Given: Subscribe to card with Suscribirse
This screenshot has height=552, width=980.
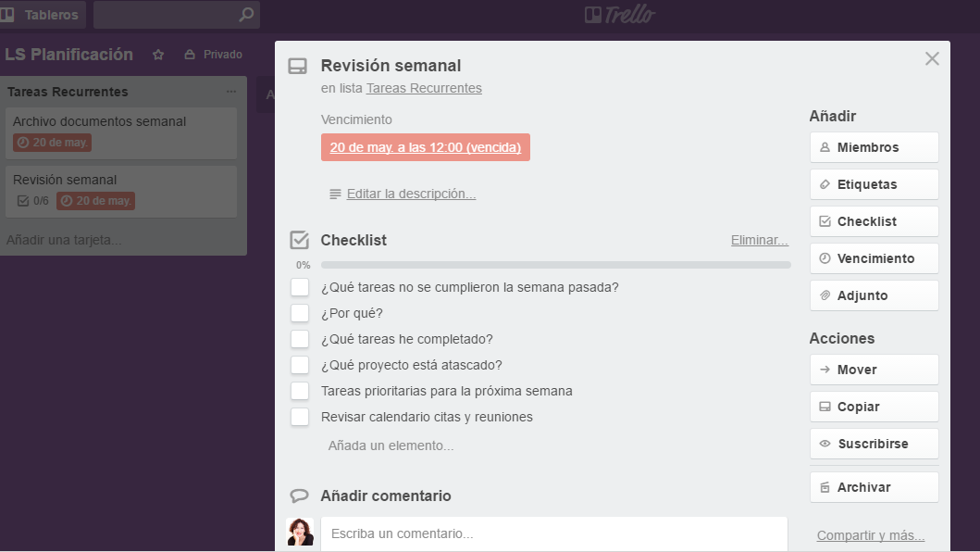Looking at the screenshot, I should 874,444.
